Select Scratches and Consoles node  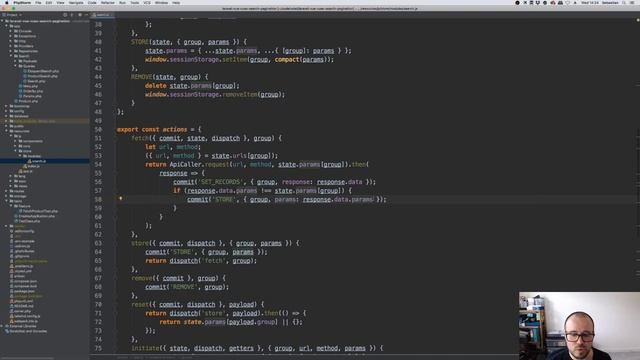coord(25,331)
